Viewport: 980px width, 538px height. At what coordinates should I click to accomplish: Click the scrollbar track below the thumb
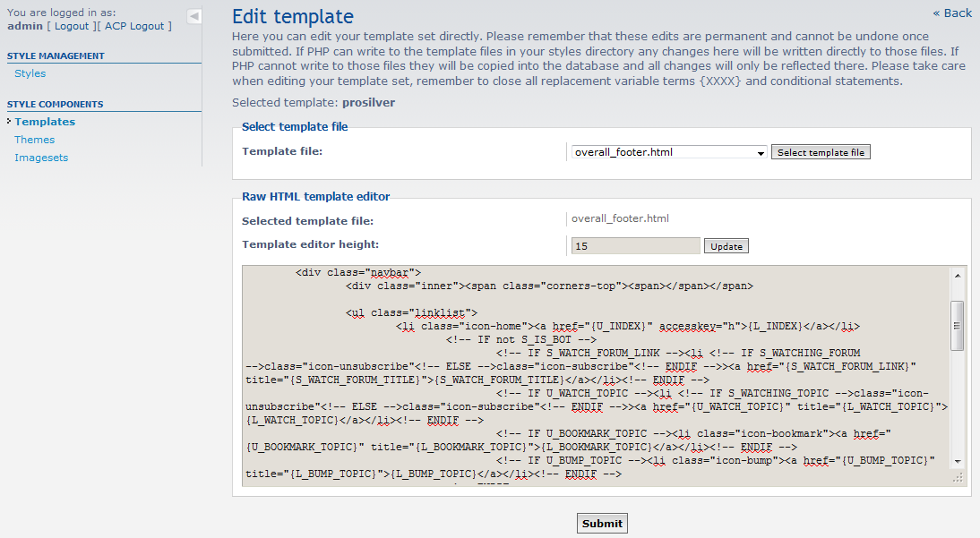coord(958,403)
